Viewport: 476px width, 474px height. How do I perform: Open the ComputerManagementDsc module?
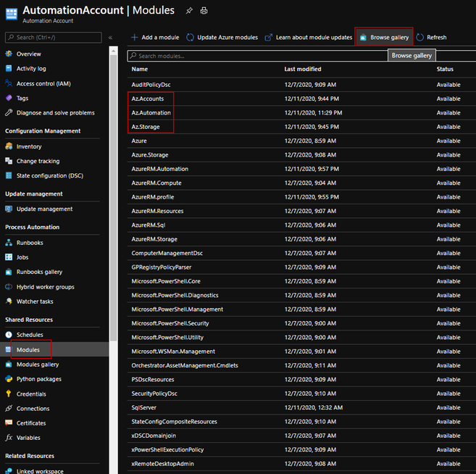click(167, 253)
